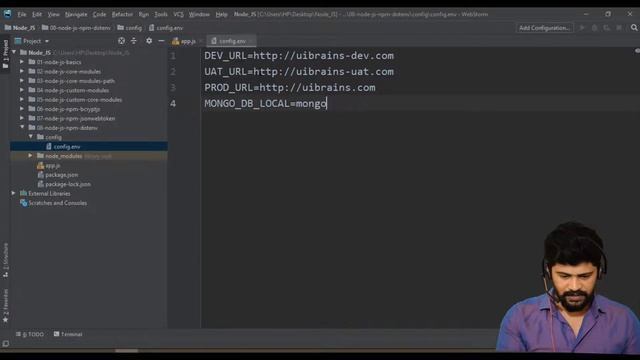Screen dimensions: 640x360
Task: Click line 2 UAT_URL text in editor
Action: pyautogui.click(x=299, y=71)
